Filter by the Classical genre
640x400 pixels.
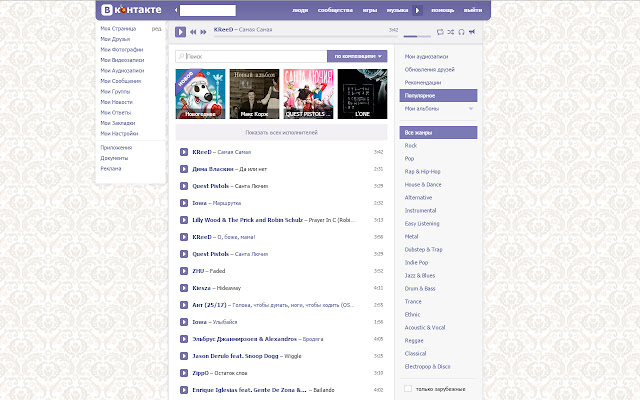(x=415, y=353)
